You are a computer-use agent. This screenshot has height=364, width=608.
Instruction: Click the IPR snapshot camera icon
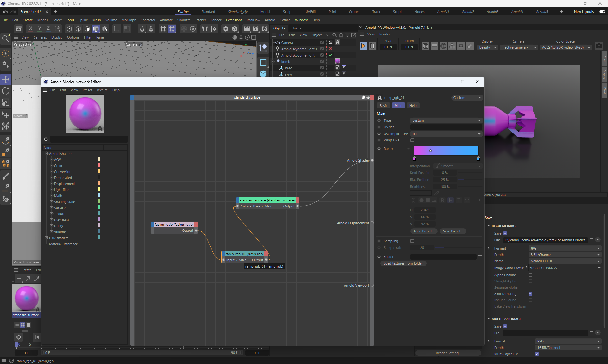point(599,46)
